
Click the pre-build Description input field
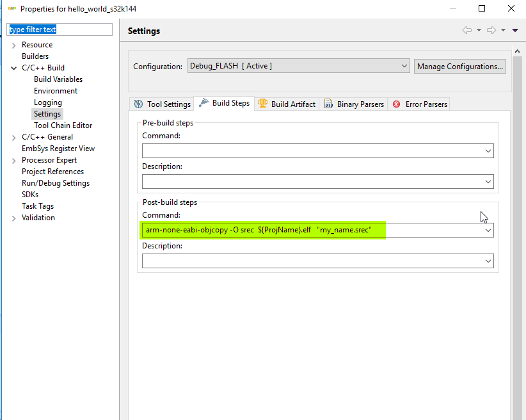coord(312,182)
